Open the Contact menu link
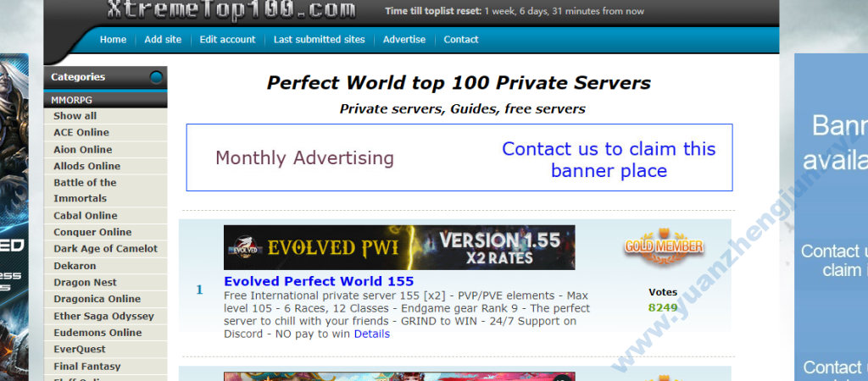 click(461, 40)
